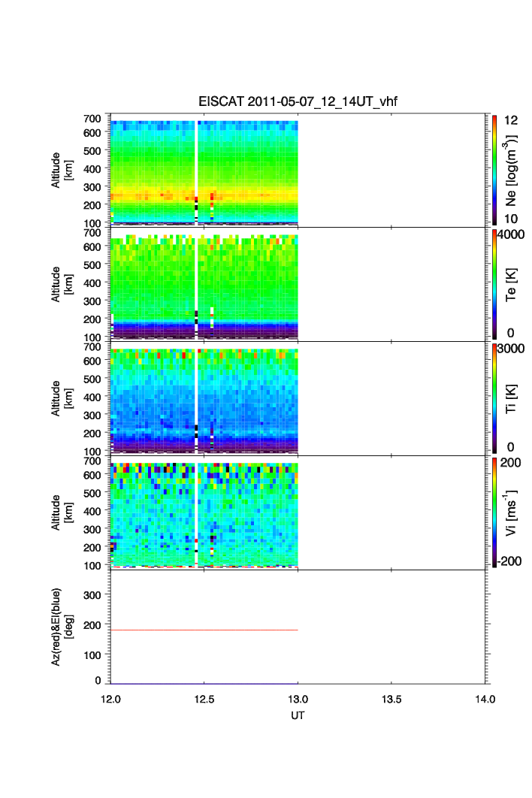Select the Vi ion velocity colorbar
This screenshot has width=532, height=798.
pos(494,512)
